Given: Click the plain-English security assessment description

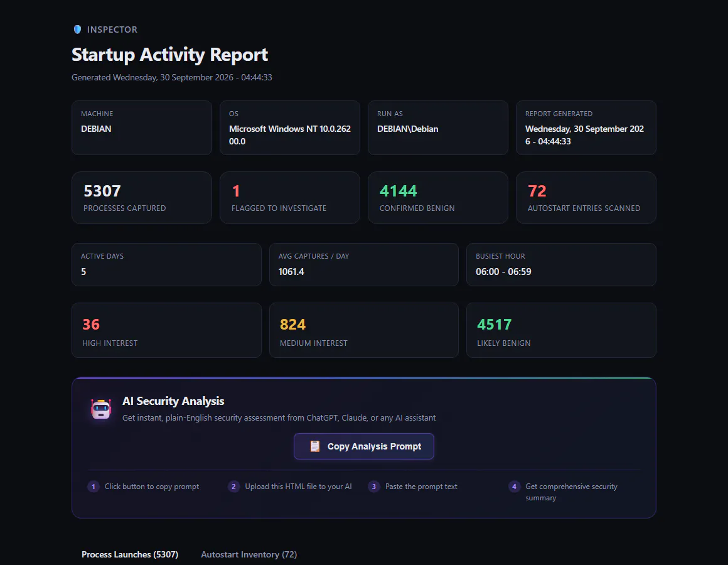Looking at the screenshot, I should point(279,418).
